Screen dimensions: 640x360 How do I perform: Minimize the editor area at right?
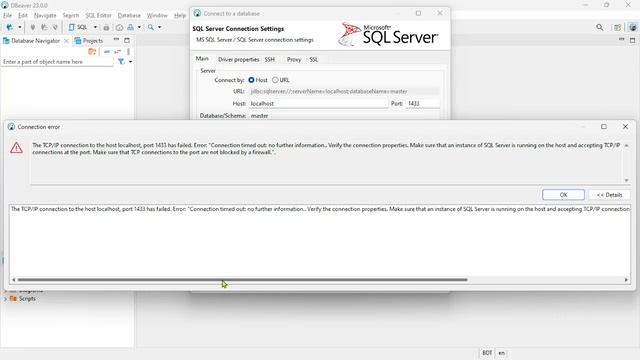621,40
